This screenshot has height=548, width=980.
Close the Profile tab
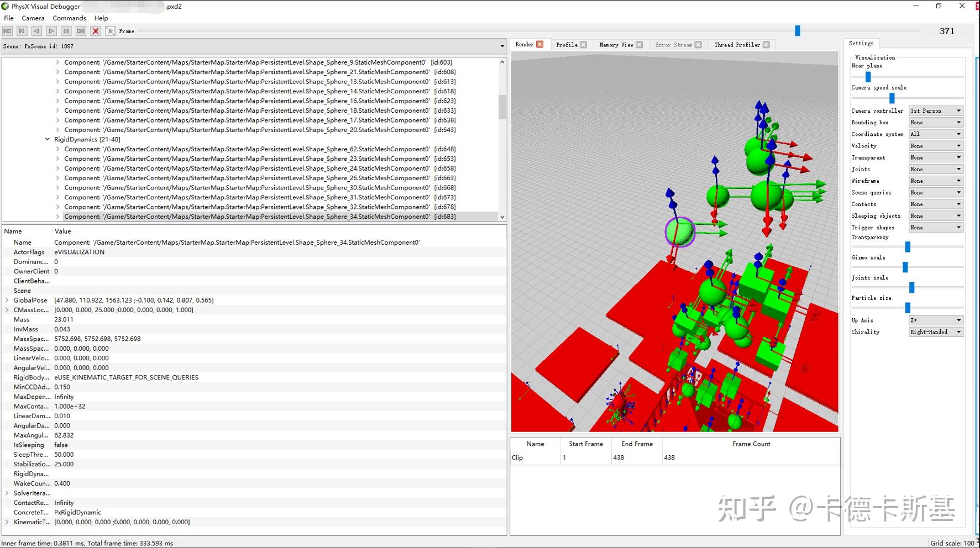tap(583, 45)
